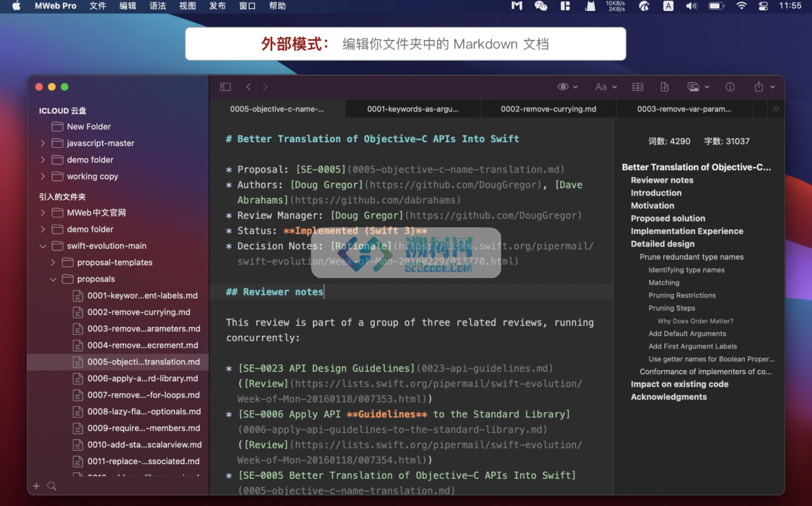Open the Aa font style dropdown
Viewport: 812px width, 506px height.
point(606,87)
